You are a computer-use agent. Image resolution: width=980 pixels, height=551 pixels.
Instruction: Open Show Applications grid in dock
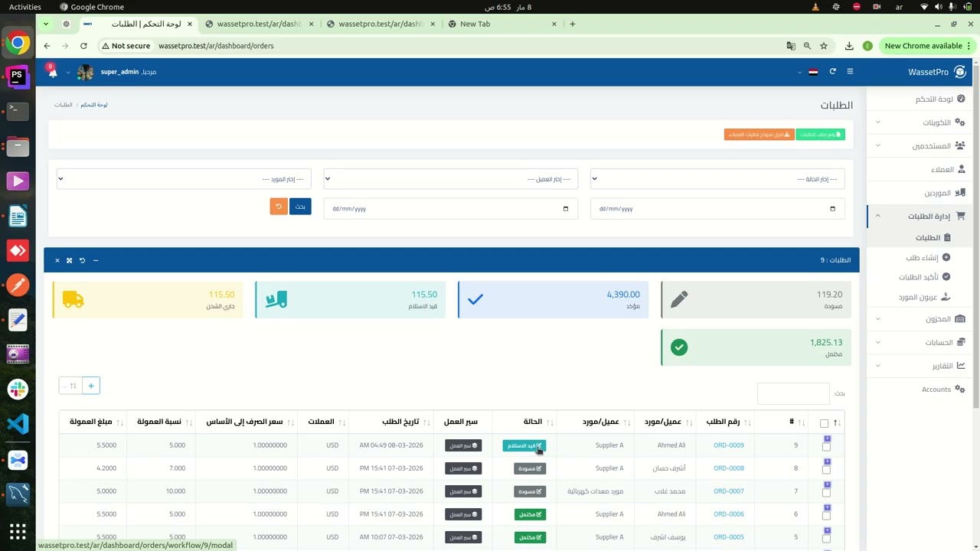pos(18,530)
